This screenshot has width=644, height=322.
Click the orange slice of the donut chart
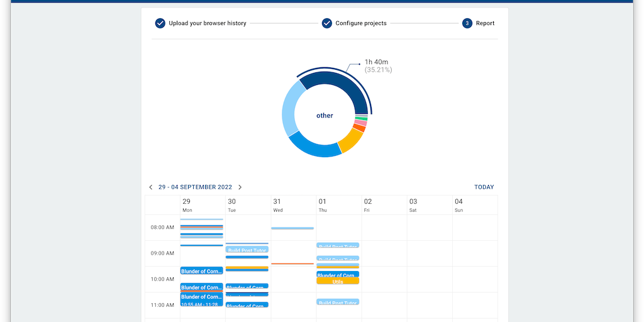(x=358, y=128)
